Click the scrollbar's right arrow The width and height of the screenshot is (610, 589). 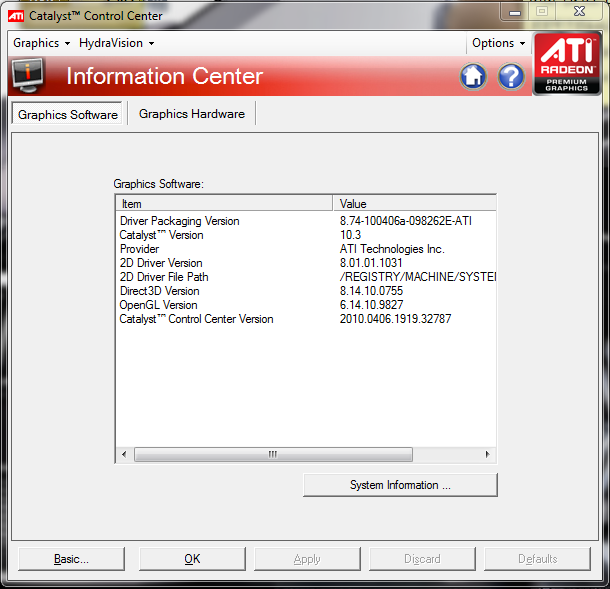[x=487, y=454]
